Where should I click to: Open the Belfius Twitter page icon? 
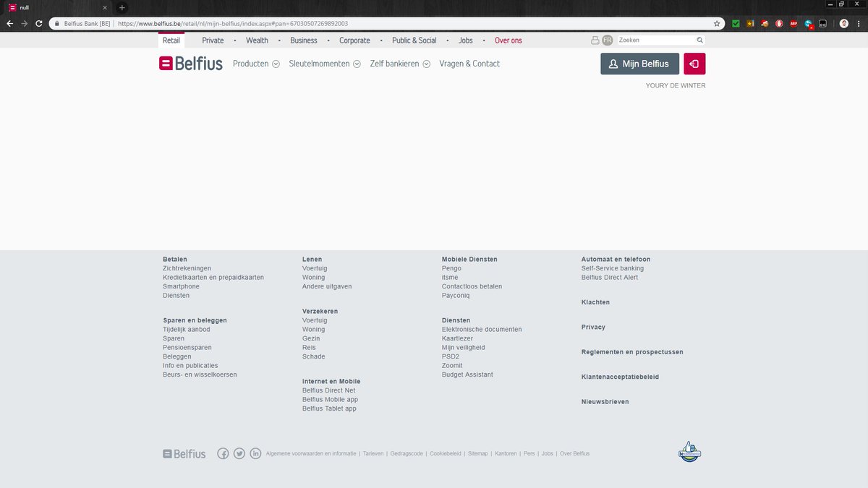click(239, 453)
